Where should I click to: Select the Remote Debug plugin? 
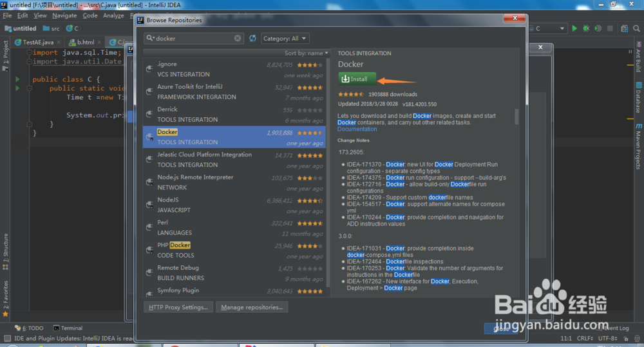coord(234,272)
